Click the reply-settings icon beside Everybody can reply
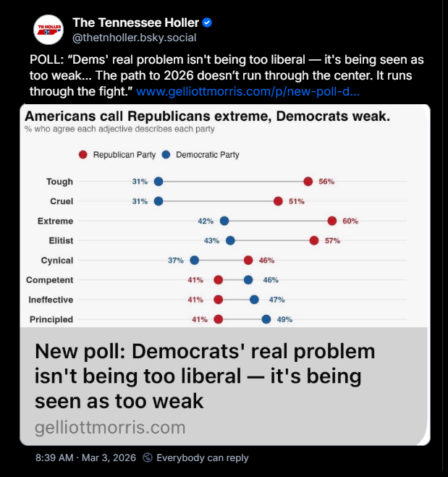 click(x=148, y=457)
